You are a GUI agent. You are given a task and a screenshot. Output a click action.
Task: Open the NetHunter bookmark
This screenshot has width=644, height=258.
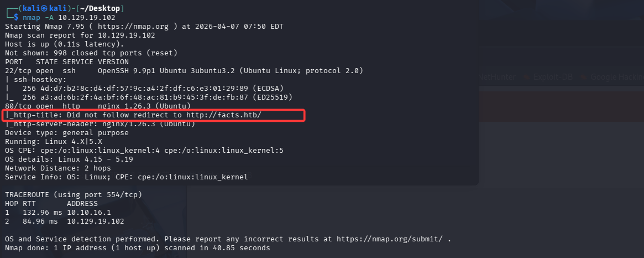[x=498, y=78]
